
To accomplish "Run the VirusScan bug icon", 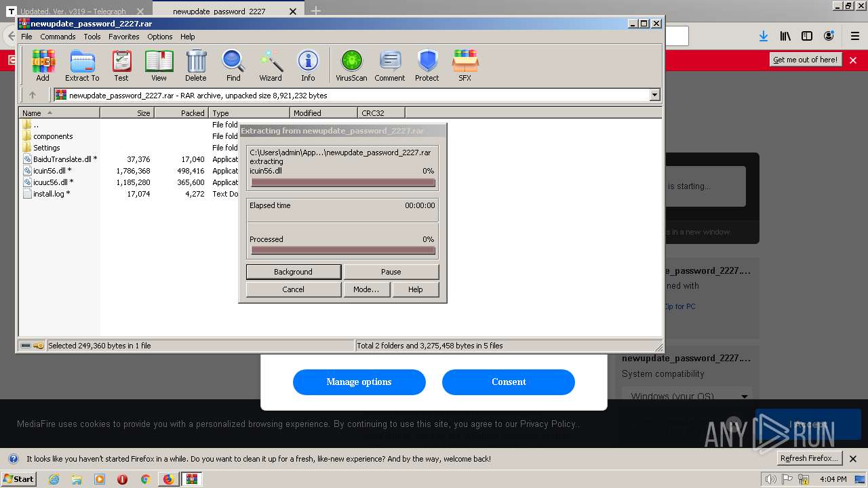I will [351, 65].
